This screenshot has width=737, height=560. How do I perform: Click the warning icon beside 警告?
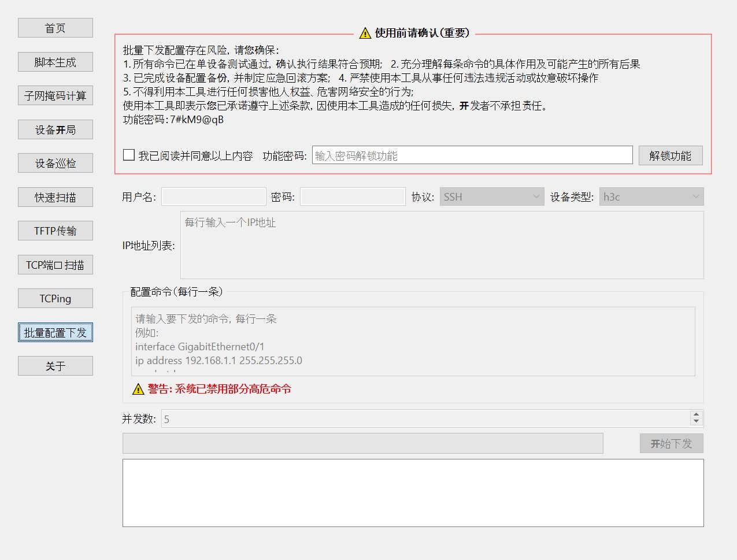[x=138, y=389]
